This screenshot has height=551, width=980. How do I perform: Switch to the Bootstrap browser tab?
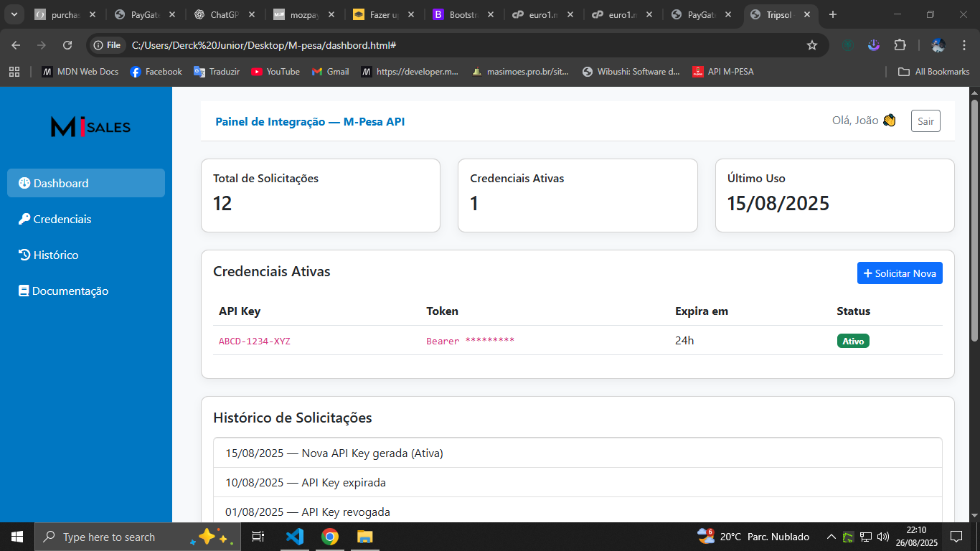[x=459, y=14]
